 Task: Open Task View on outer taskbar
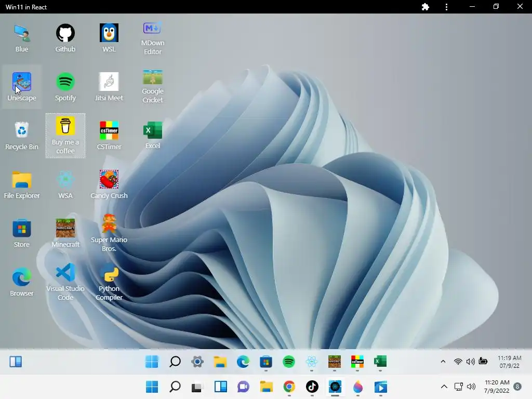click(197, 387)
